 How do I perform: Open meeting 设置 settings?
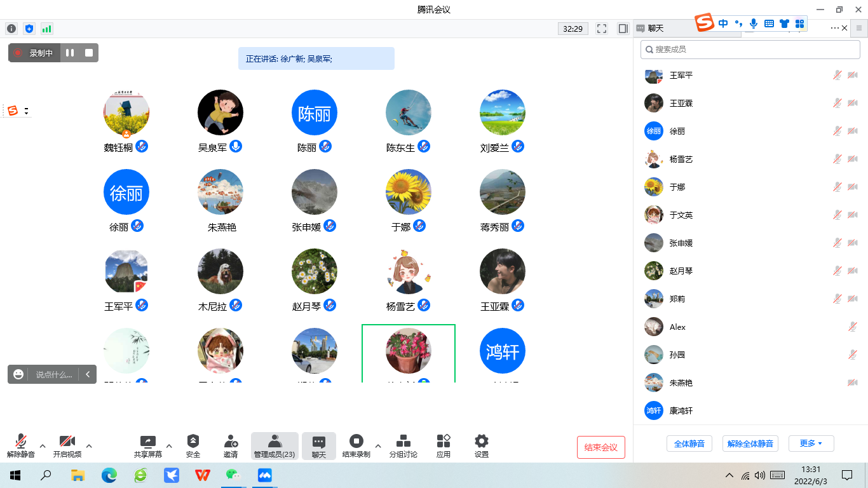point(481,445)
